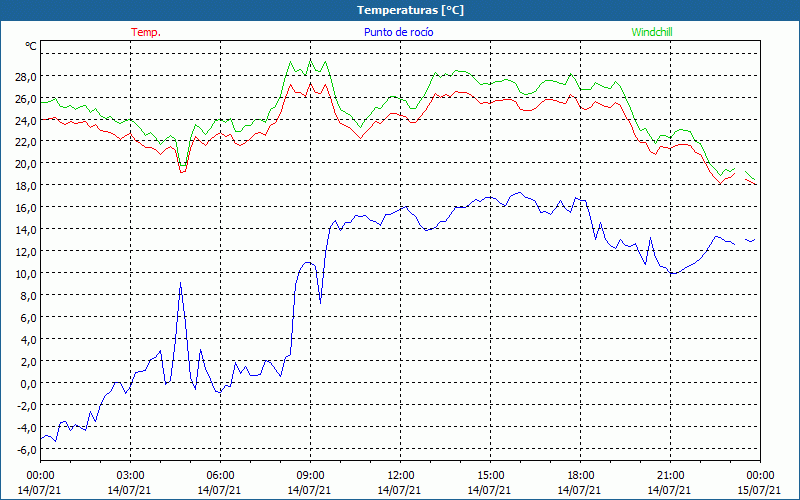This screenshot has height=500, width=800.
Task: Click the dew point minimum at 21:00
Action: (673, 274)
